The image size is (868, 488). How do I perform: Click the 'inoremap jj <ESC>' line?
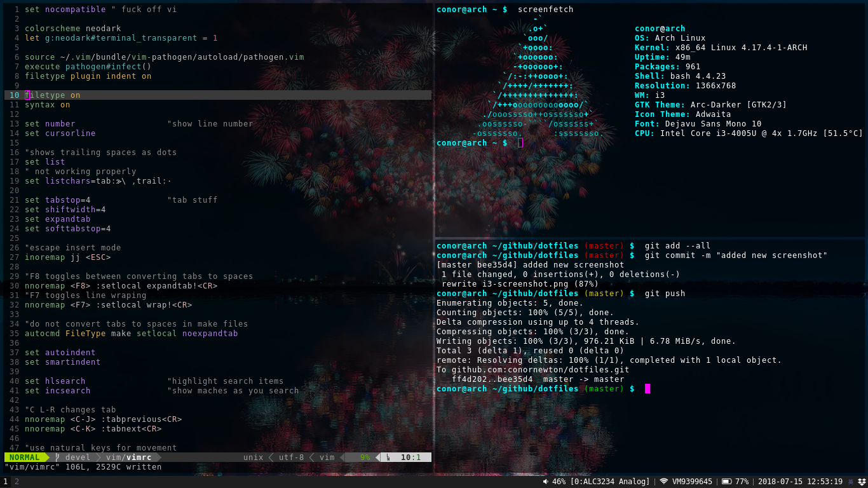click(x=68, y=257)
